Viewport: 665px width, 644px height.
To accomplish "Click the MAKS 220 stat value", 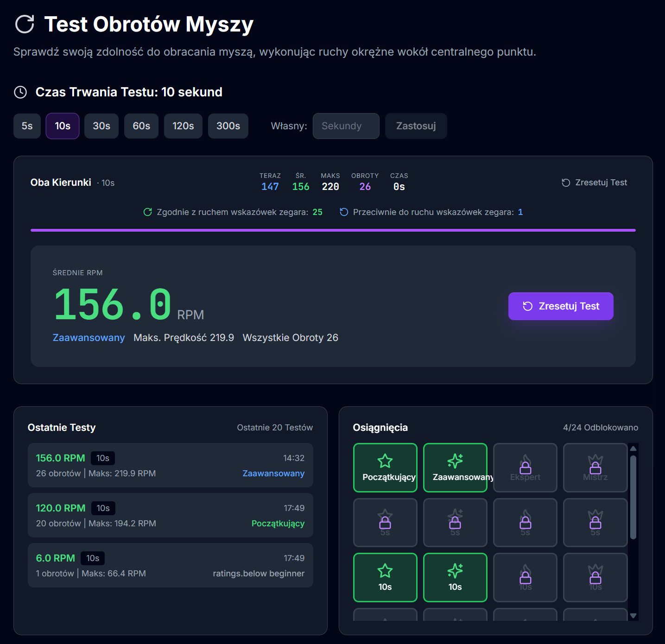I will coord(330,187).
